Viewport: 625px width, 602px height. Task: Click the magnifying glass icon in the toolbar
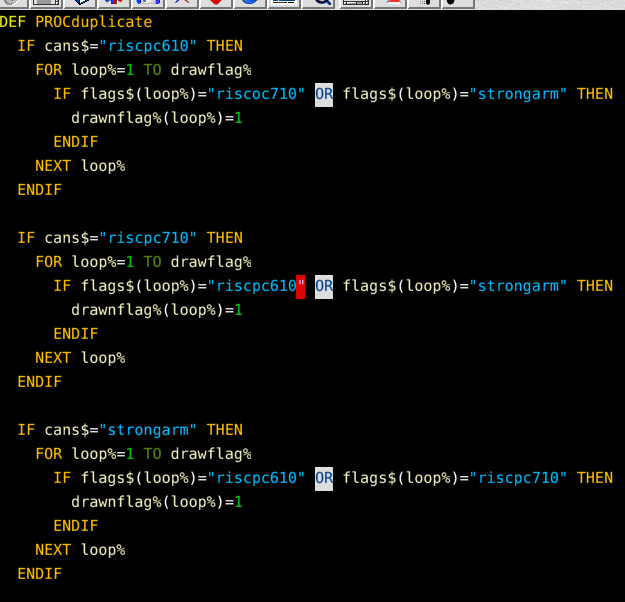tap(322, 3)
